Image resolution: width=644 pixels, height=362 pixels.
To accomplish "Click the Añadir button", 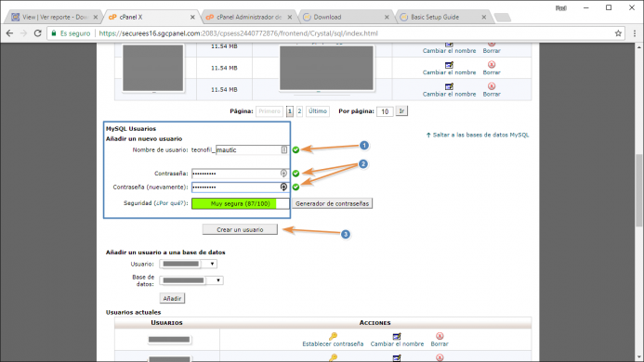I will point(172,298).
